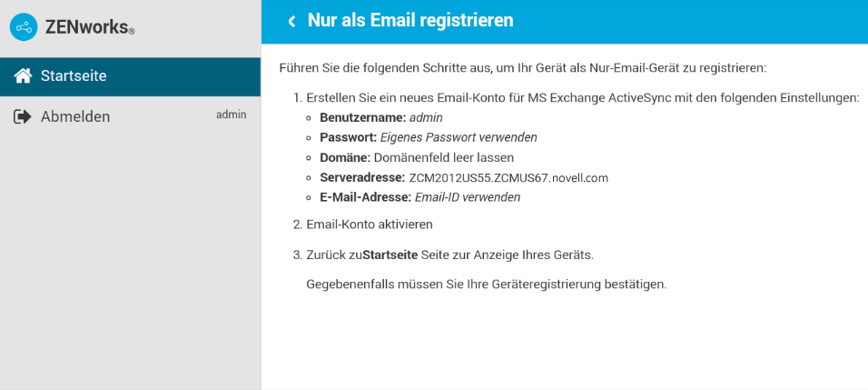The image size is (868, 390).
Task: Click the Benutzername label
Action: click(x=362, y=117)
